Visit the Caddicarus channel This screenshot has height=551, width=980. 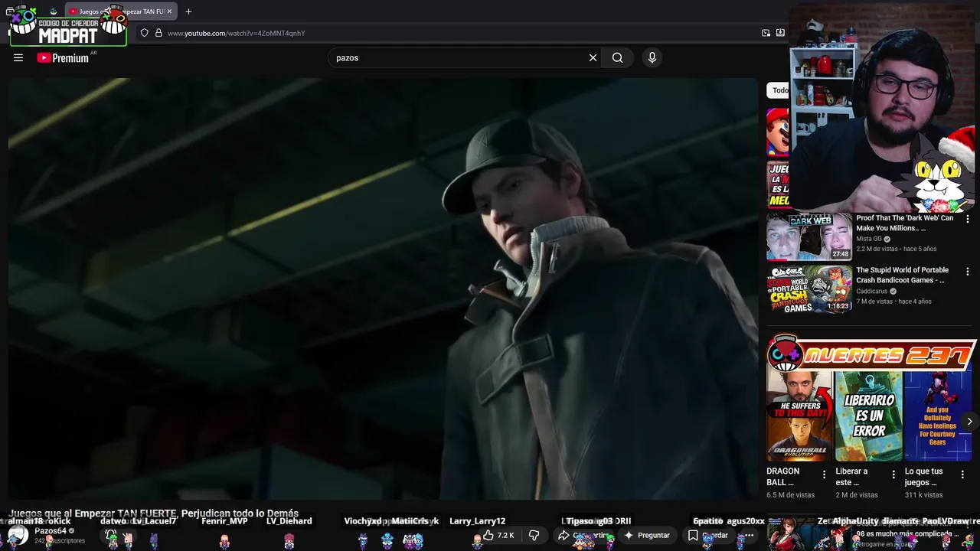[x=871, y=291]
